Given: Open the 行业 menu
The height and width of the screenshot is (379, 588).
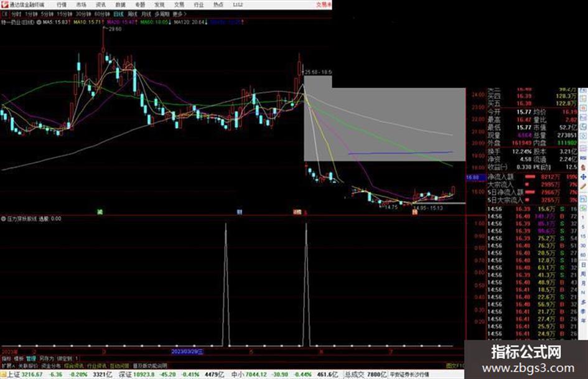Looking at the screenshot, I should coord(198,5).
